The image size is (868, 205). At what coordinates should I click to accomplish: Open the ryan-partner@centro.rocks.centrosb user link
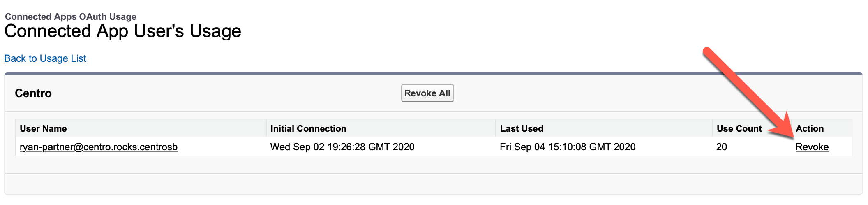tap(99, 147)
